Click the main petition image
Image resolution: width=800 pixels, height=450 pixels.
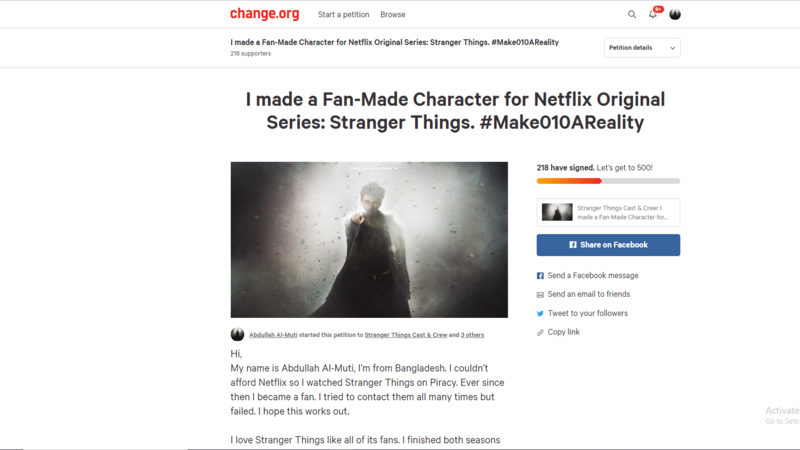pyautogui.click(x=369, y=240)
